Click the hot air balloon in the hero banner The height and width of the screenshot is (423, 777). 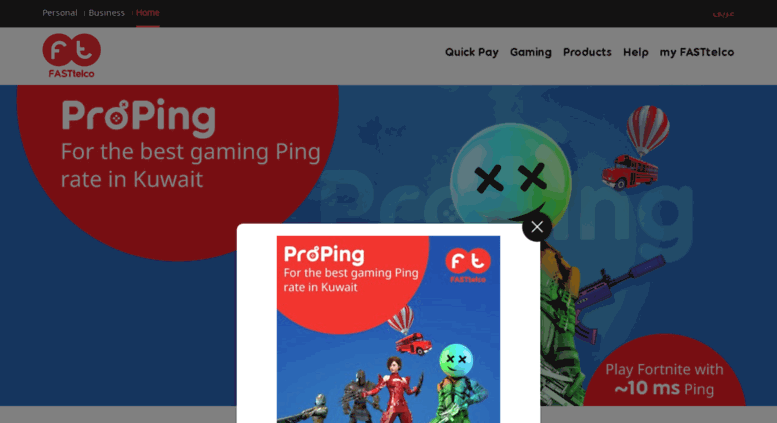point(647,130)
